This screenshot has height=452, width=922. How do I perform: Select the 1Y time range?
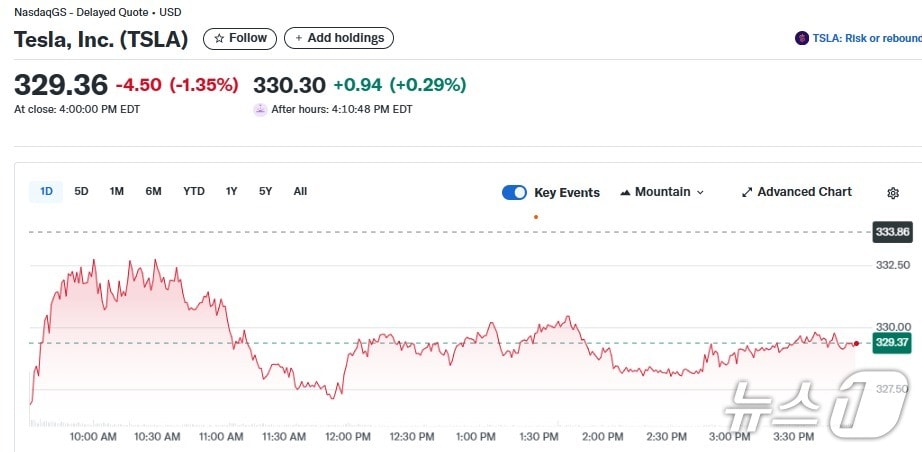(231, 191)
